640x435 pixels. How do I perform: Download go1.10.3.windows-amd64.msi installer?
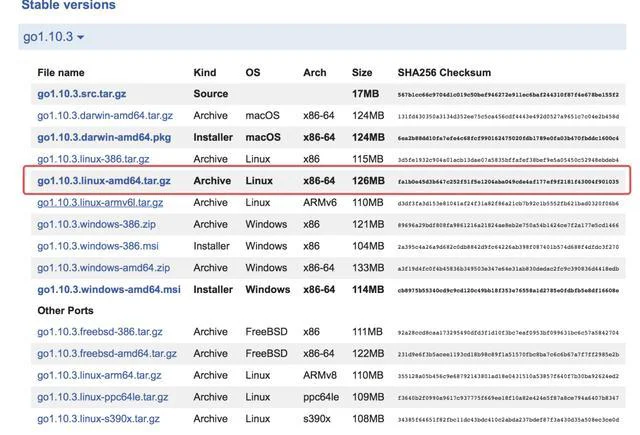(x=109, y=289)
